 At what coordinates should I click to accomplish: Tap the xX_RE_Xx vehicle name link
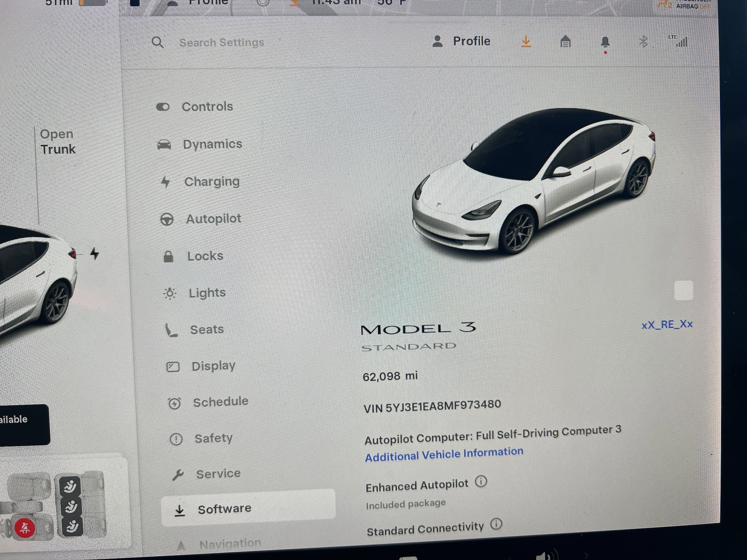pos(667,324)
